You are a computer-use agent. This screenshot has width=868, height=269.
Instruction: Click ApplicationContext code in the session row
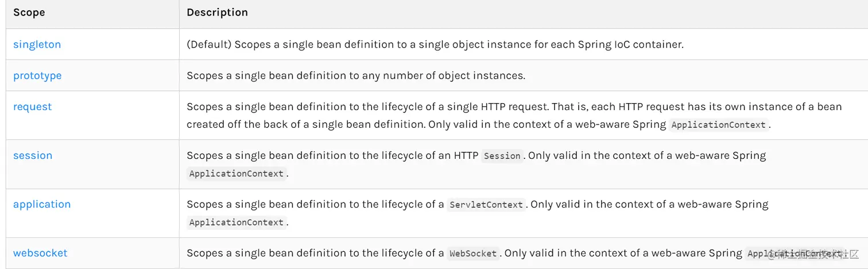coord(237,173)
